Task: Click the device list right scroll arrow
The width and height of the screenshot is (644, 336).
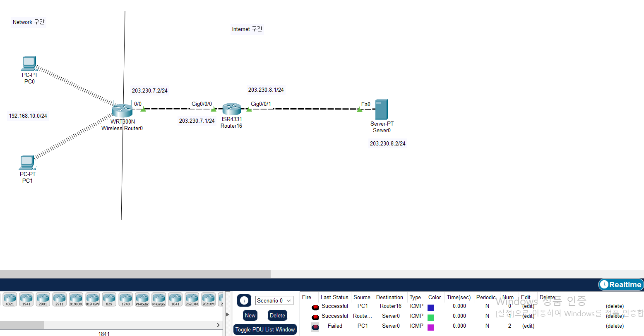Action: pos(219,325)
